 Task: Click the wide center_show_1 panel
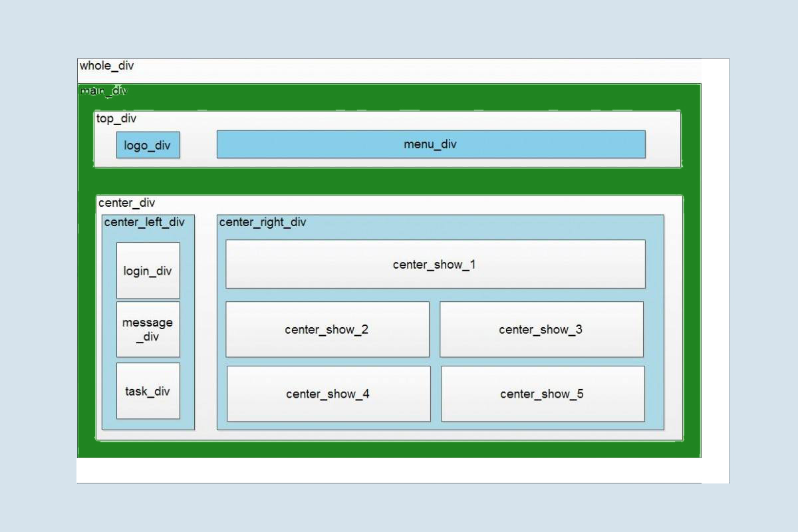[435, 264]
